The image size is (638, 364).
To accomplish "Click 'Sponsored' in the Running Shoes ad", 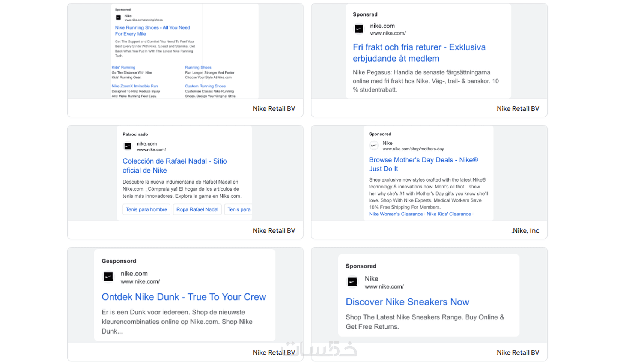I will point(123,10).
